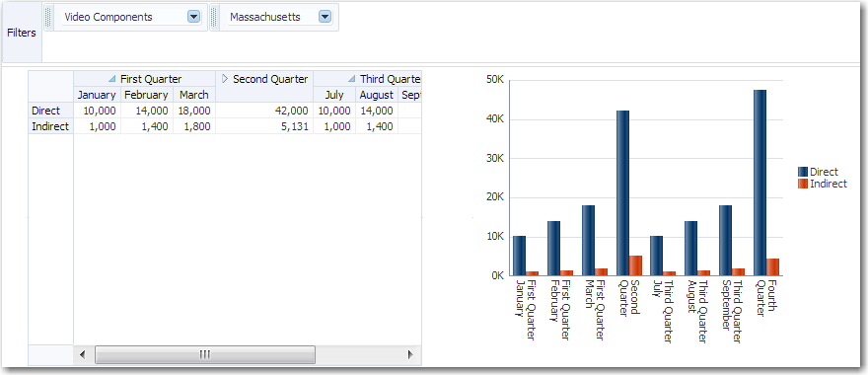Click the scroll right arrow of the table
This screenshot has height=375, width=868.
pos(410,354)
